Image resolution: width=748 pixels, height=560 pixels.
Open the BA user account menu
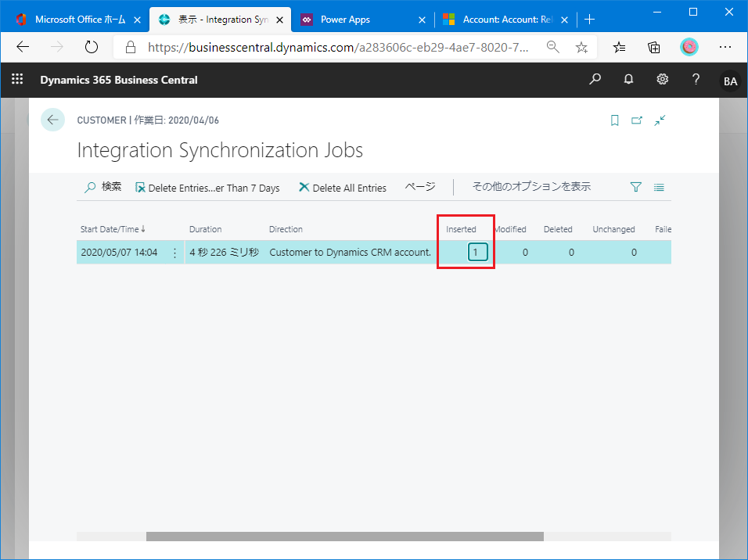(x=730, y=81)
